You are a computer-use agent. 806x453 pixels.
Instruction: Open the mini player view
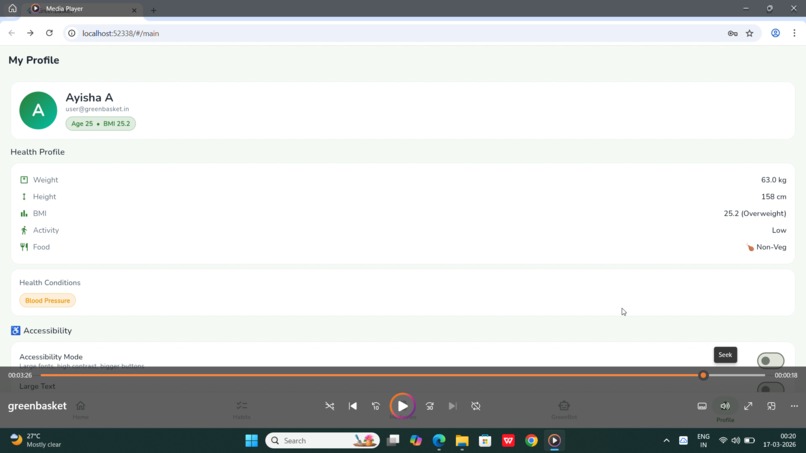pyautogui.click(x=771, y=406)
